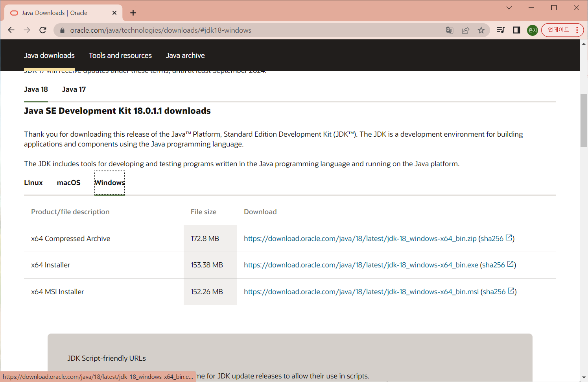Reload the Oracle page

[43, 30]
